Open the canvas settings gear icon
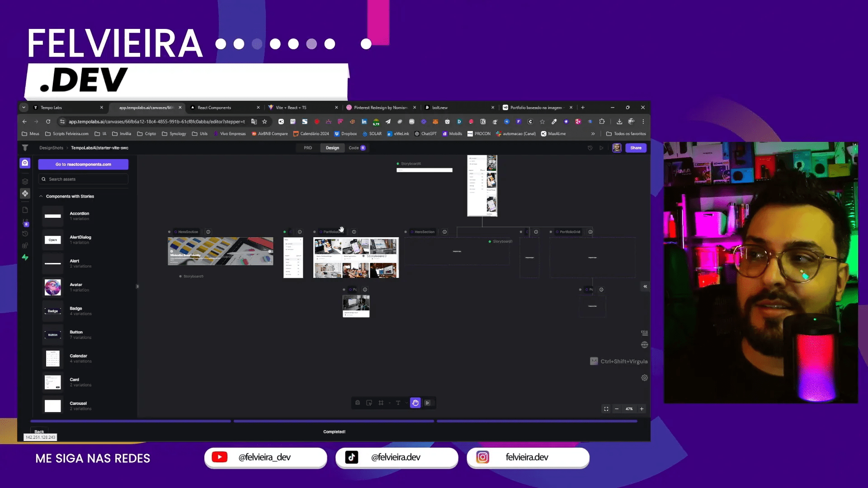Screen dimensions: 868x488 click(644, 378)
